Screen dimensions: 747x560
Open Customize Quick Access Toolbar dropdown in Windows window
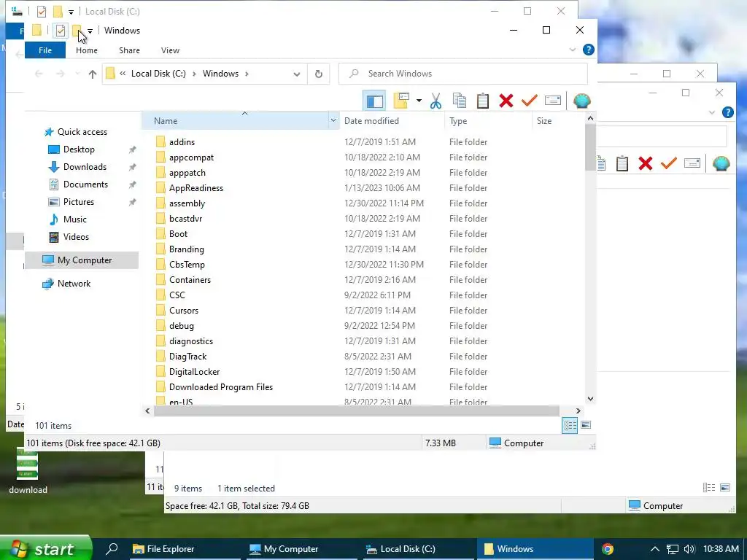(x=90, y=31)
